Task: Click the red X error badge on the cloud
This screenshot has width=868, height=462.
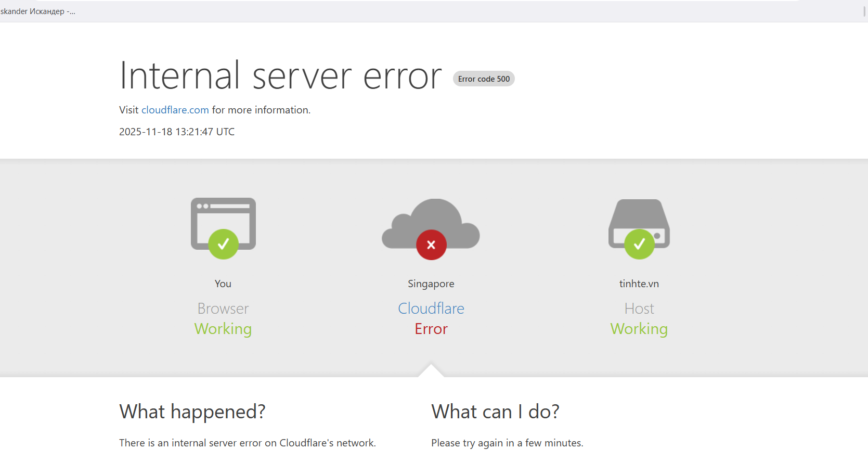Action: 431,245
